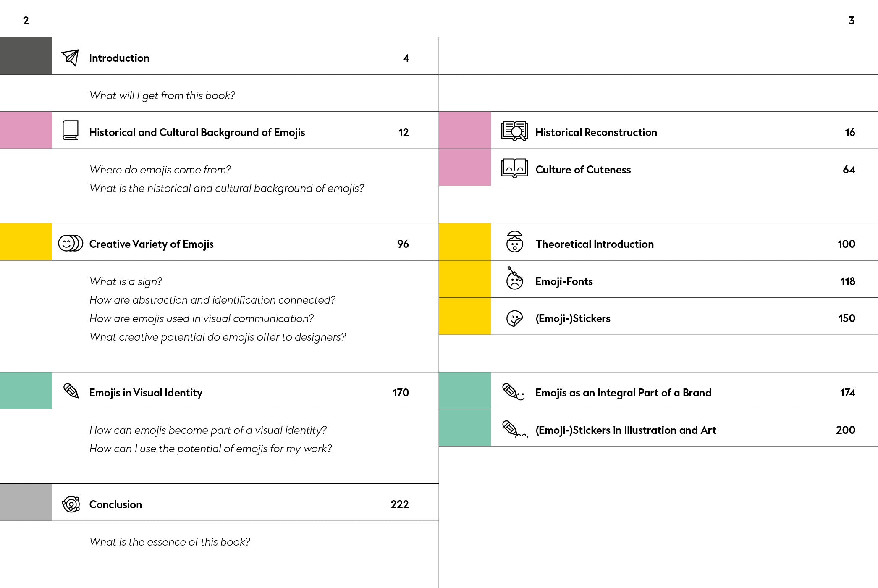Click the pencil icon beside Emojis in Visual Identity
This screenshot has width=878, height=588.
pyautogui.click(x=71, y=391)
